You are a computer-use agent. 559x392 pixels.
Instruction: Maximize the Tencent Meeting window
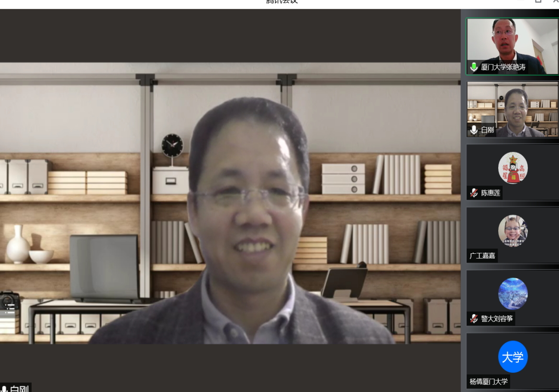tap(538, 1)
